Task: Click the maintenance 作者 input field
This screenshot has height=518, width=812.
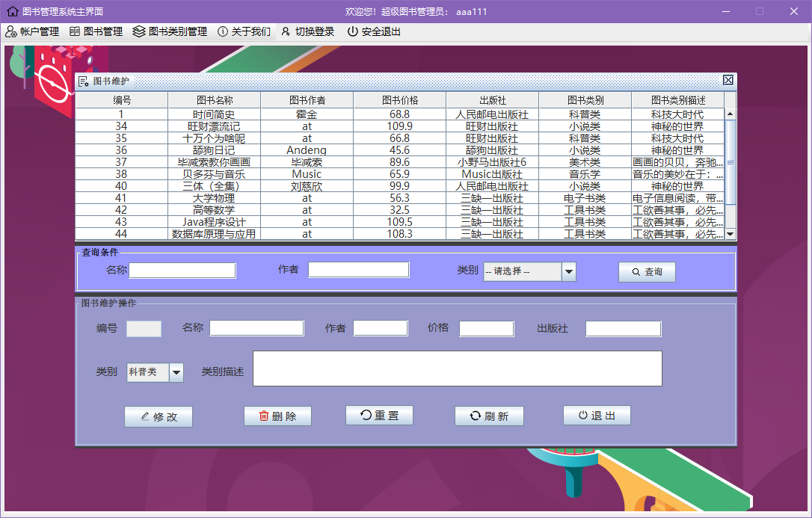Action: tap(381, 328)
